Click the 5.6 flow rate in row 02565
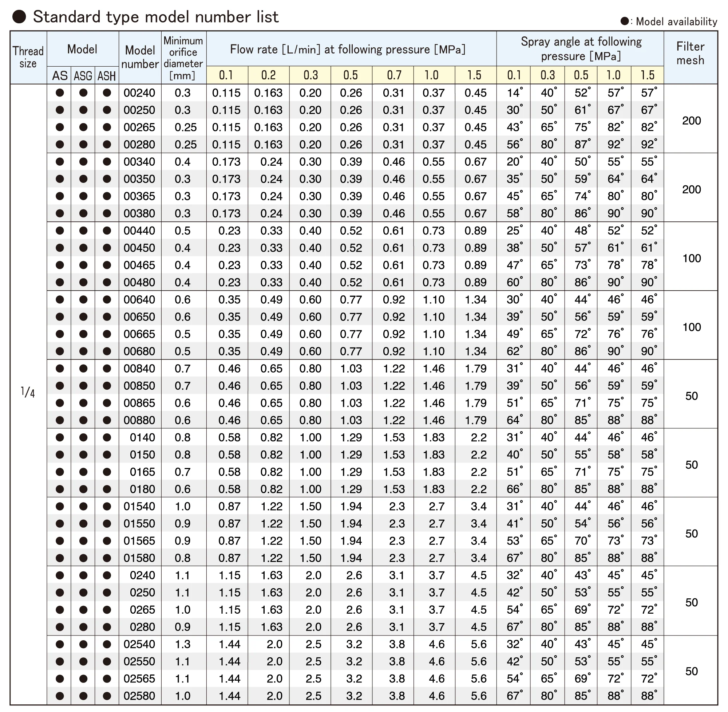728x712 pixels. 479,678
